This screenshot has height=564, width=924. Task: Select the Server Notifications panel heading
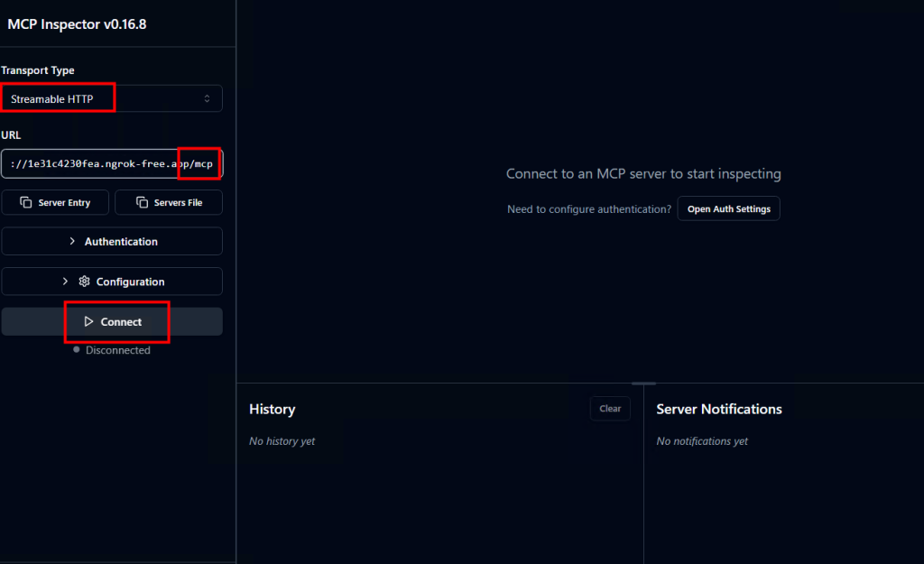(718, 409)
